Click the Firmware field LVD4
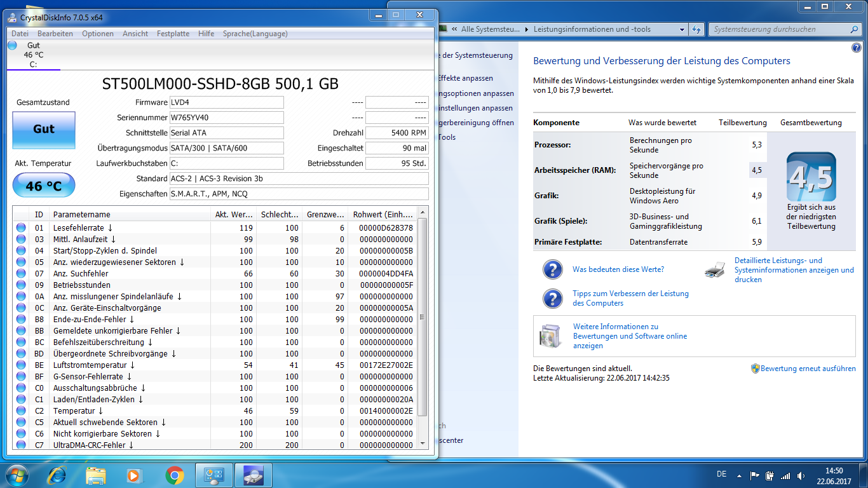868x488 pixels. click(x=226, y=102)
